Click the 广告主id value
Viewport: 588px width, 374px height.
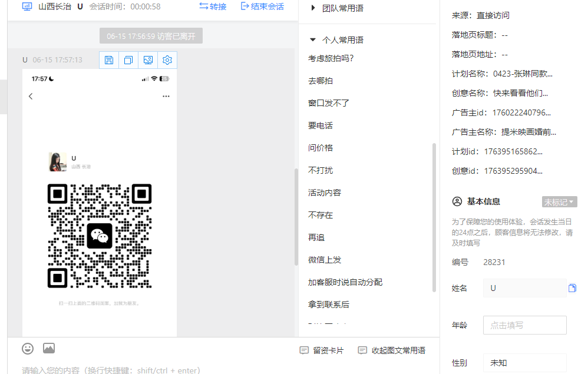click(x=521, y=113)
